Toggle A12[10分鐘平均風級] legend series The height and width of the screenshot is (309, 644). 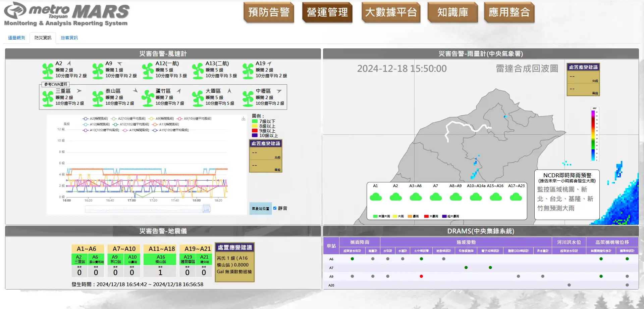131,124
